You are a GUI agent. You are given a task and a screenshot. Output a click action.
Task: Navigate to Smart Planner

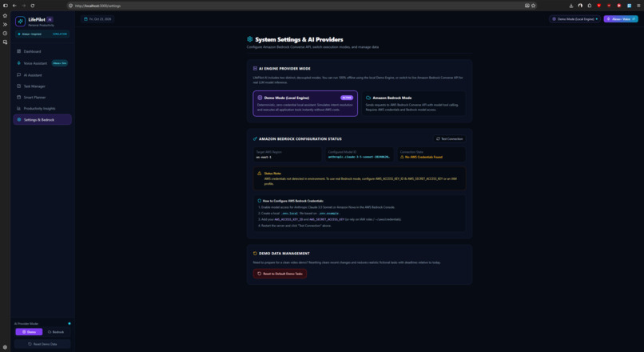(42, 98)
